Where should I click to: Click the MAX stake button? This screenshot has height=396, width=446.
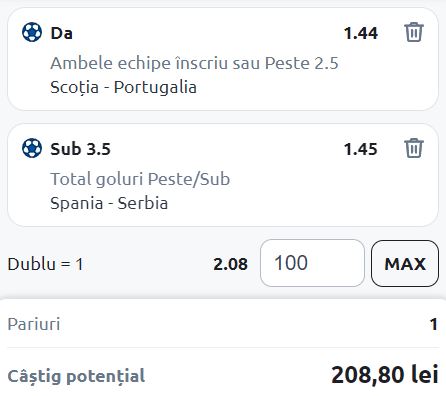click(405, 263)
